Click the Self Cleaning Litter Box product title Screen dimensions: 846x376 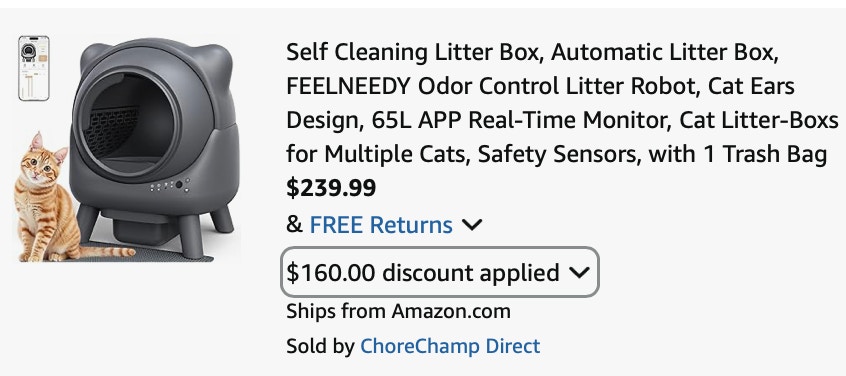coord(562,103)
